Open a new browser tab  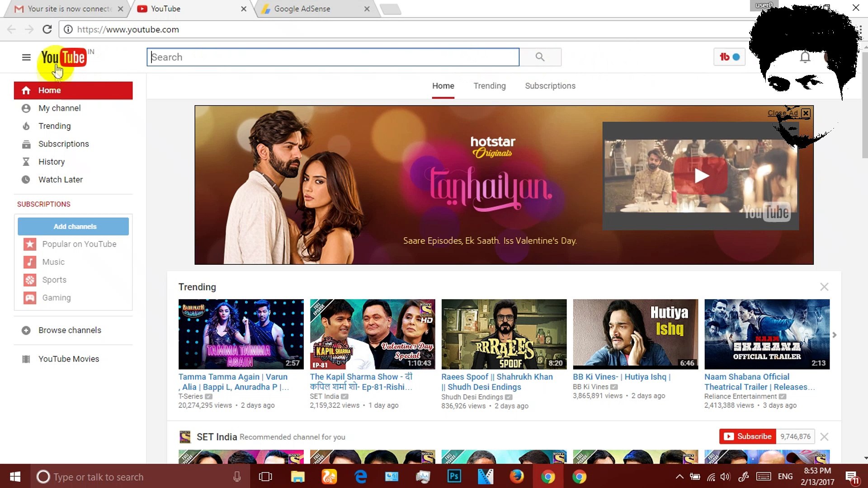pyautogui.click(x=391, y=9)
